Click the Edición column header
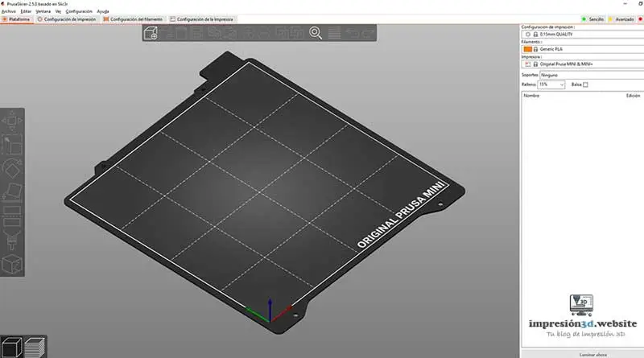 tap(633, 96)
